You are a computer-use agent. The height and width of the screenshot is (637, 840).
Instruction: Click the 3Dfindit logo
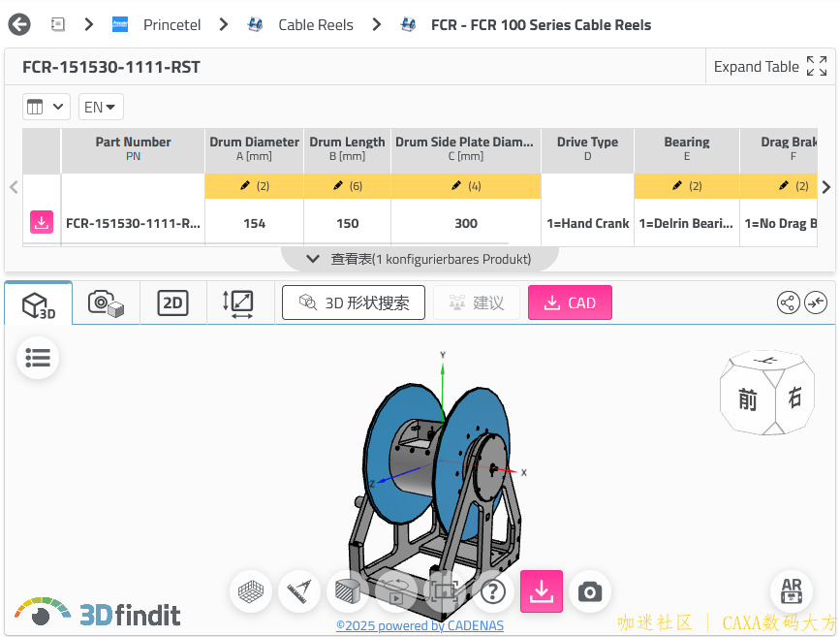coord(98,613)
